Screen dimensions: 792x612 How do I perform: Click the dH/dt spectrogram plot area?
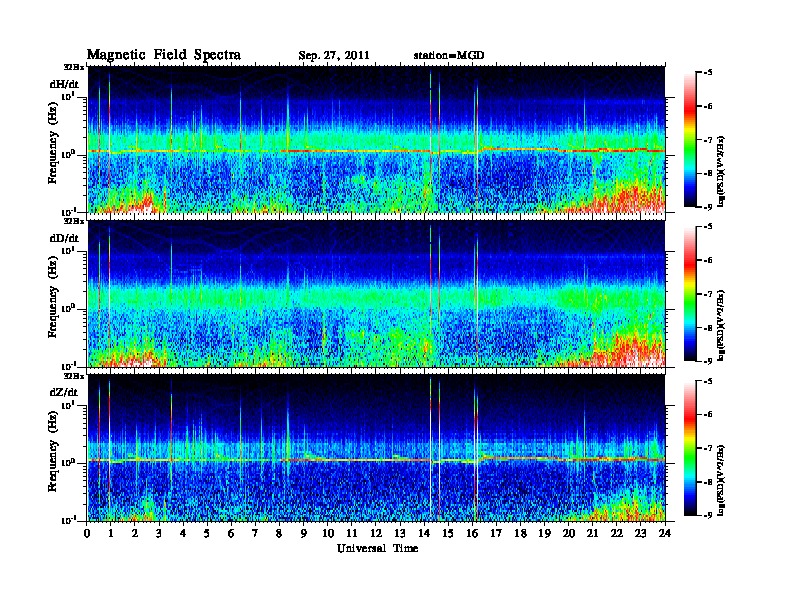click(x=376, y=139)
